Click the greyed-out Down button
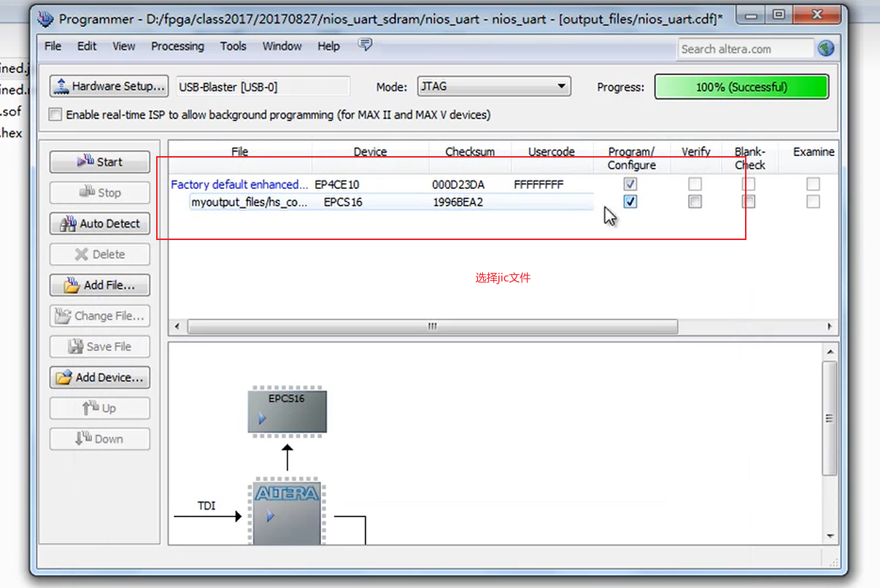The height and width of the screenshot is (588, 880). (x=100, y=438)
